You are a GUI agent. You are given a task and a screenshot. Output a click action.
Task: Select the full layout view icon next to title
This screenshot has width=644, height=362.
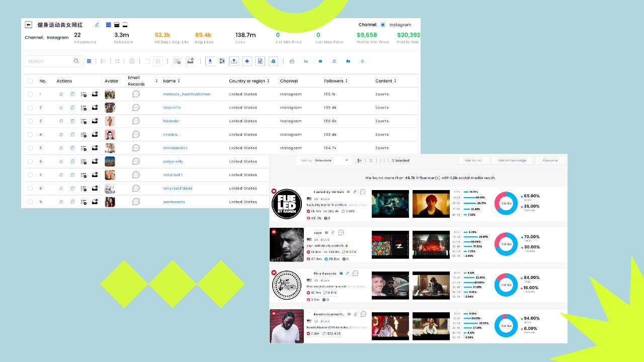[109, 25]
